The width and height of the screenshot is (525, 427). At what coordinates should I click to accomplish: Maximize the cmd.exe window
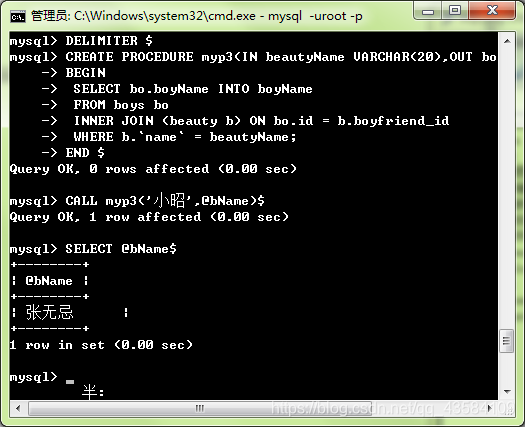click(x=455, y=11)
